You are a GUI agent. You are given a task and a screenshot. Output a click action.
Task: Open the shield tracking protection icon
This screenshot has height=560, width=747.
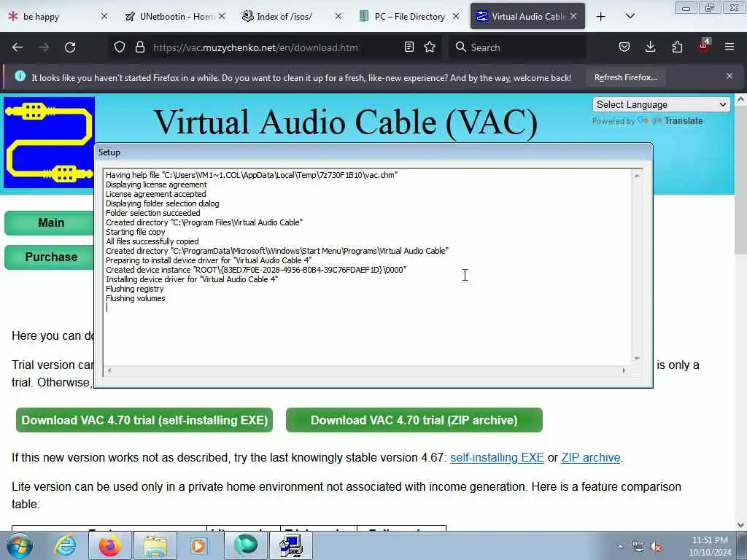coord(120,47)
